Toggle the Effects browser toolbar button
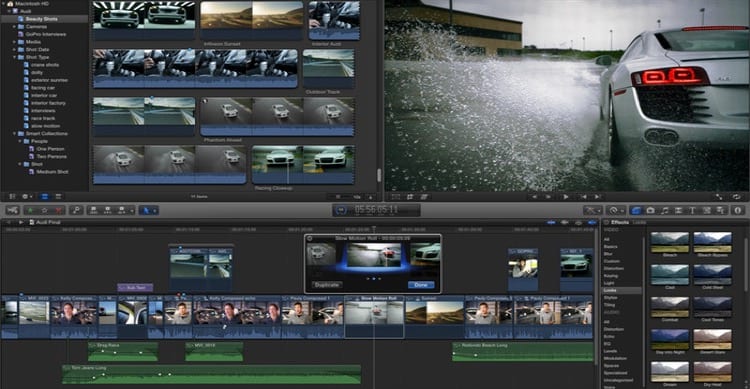Viewport: 750px width, 389px height. (x=636, y=210)
